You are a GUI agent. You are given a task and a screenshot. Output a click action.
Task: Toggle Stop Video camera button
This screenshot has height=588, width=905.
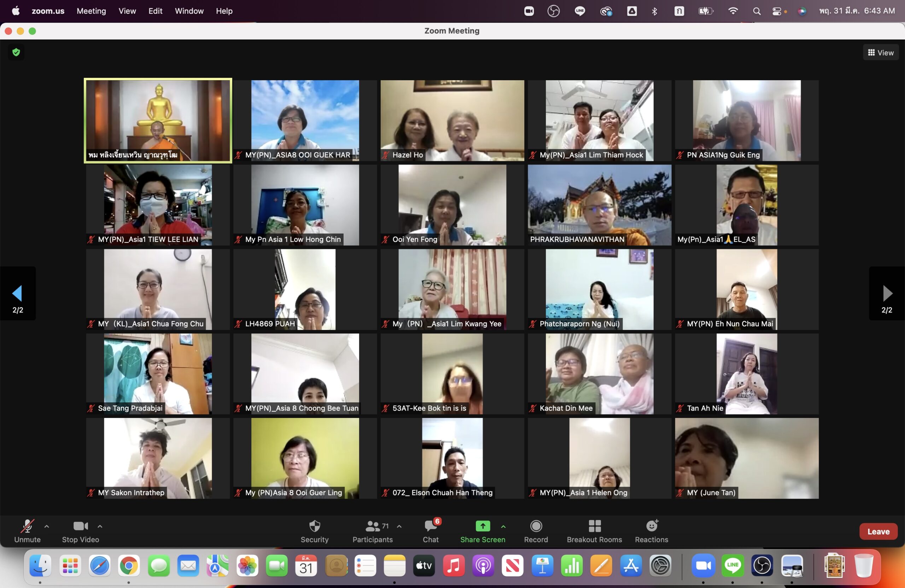click(x=80, y=526)
